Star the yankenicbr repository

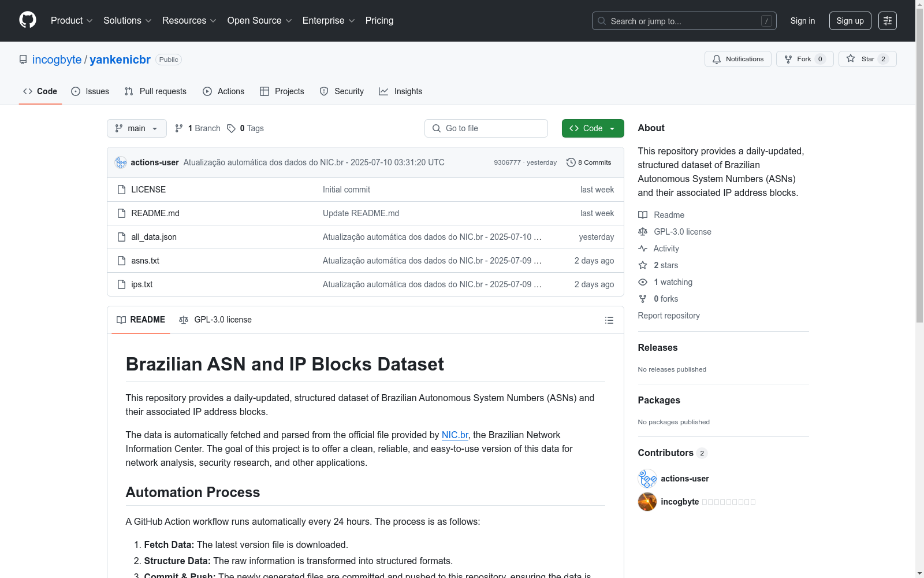pos(867,59)
